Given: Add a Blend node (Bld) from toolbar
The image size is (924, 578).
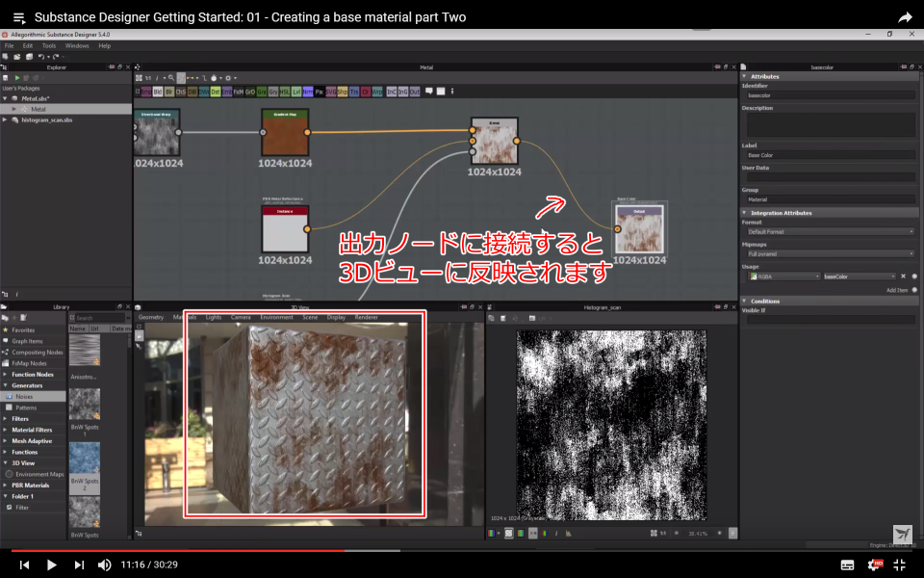Looking at the screenshot, I should pos(157,92).
